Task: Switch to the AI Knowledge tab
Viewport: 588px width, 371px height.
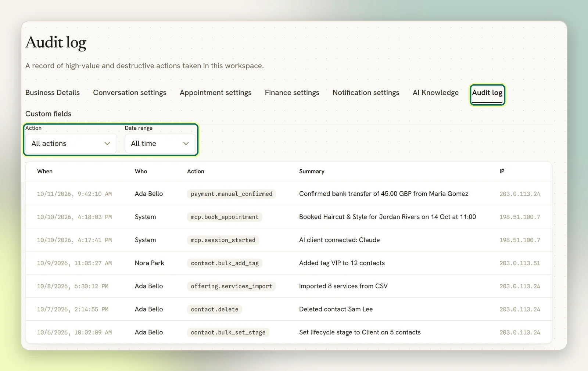Action: [x=435, y=93]
